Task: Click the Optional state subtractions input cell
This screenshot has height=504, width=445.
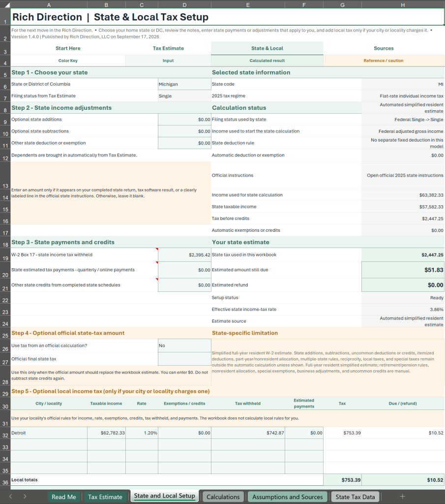Action: tap(184, 131)
